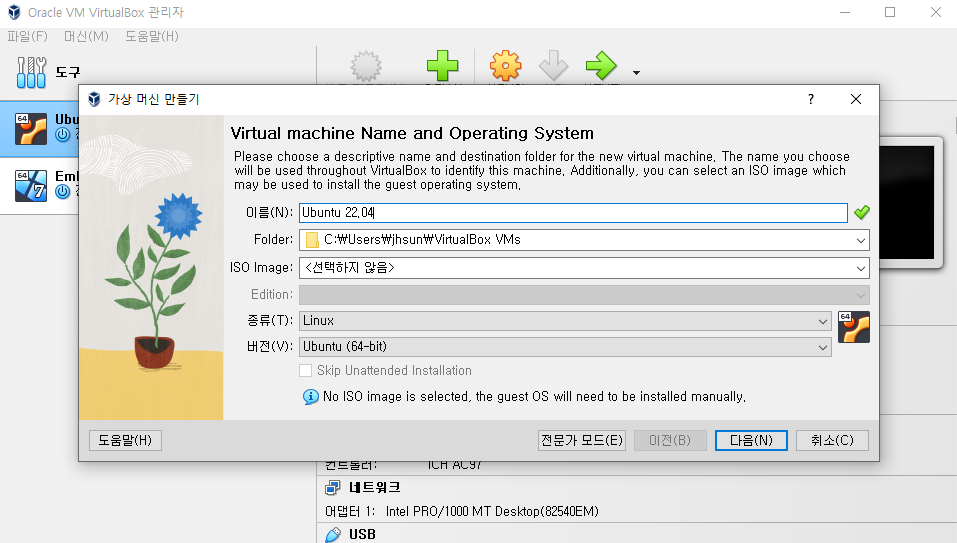Expand the Folder path dropdown
Viewport: 957px width, 543px height.
pos(861,240)
